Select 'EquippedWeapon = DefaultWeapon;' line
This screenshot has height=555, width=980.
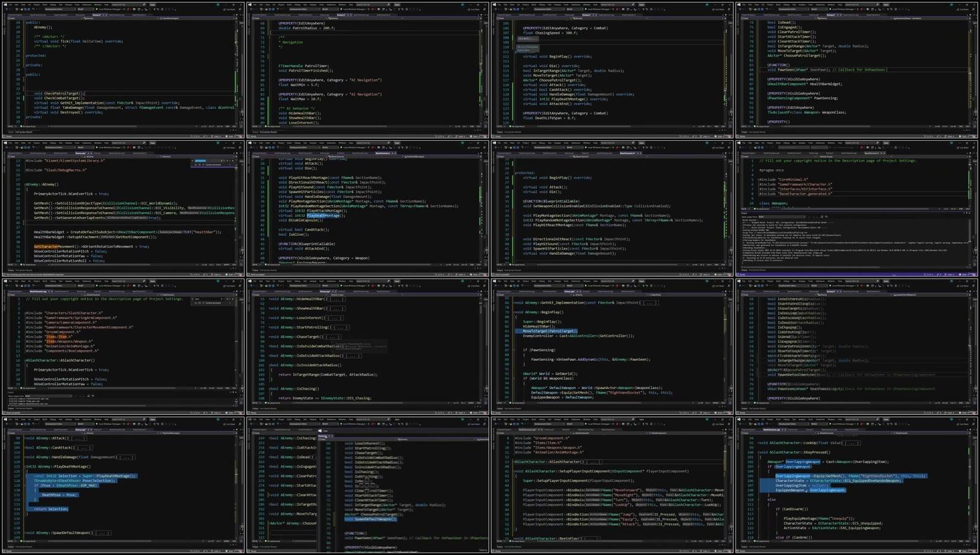pos(562,397)
